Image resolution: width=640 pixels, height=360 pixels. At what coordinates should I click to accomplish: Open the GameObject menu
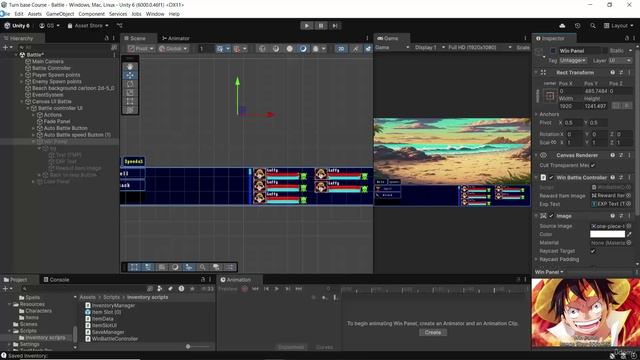tap(60, 14)
